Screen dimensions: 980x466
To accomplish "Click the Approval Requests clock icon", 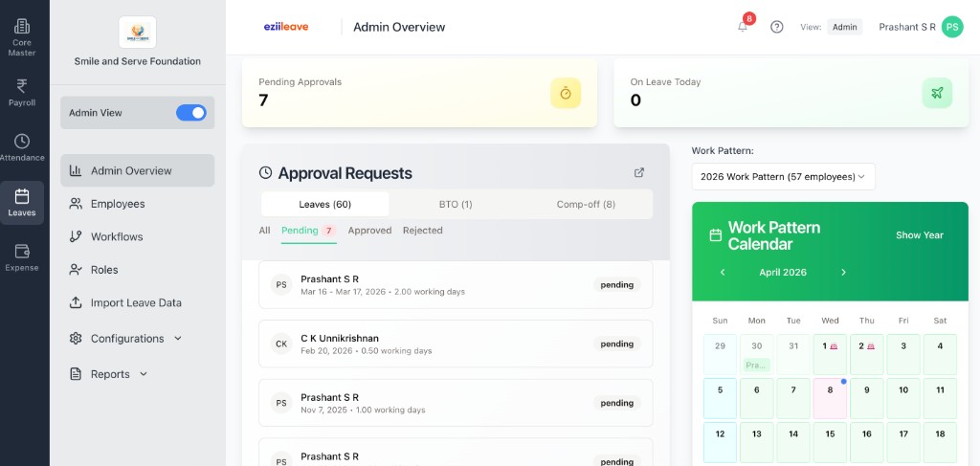I will [x=266, y=173].
